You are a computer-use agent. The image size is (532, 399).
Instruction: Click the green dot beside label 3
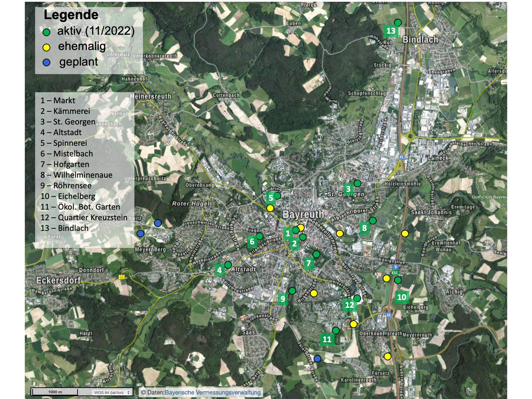(x=358, y=183)
